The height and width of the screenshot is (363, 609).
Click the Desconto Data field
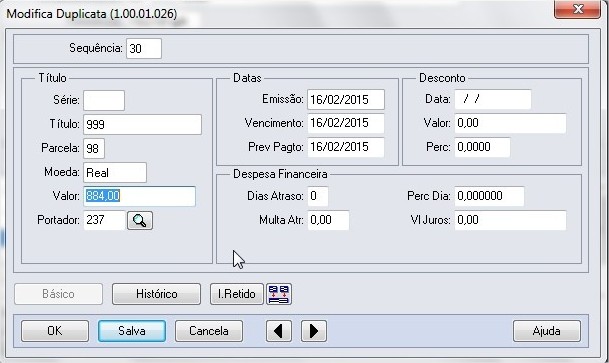click(492, 99)
